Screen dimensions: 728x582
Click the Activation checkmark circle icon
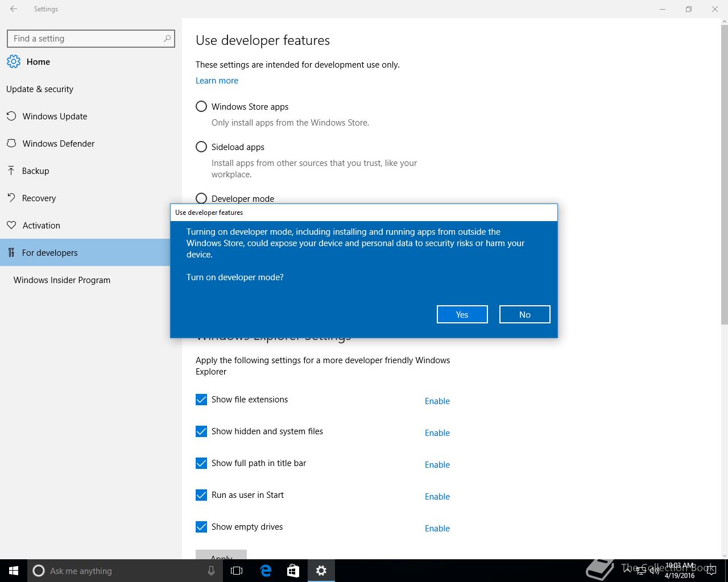(x=11, y=225)
